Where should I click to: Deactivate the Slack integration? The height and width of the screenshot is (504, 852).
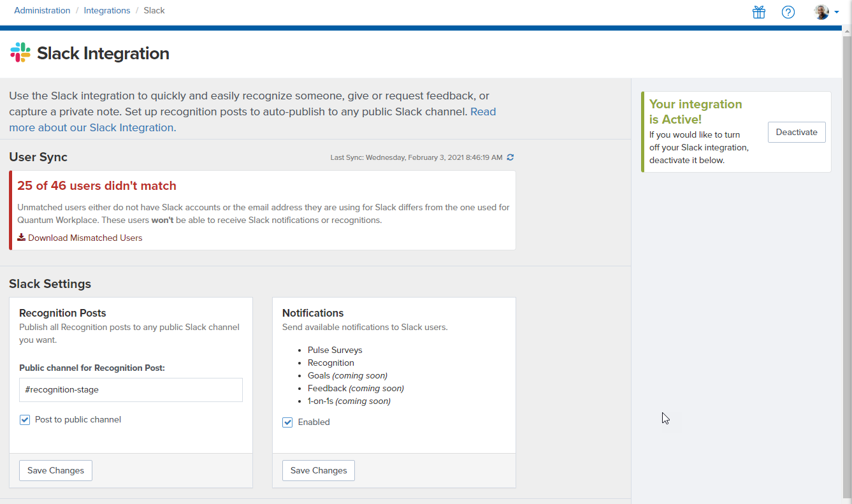pyautogui.click(x=797, y=132)
